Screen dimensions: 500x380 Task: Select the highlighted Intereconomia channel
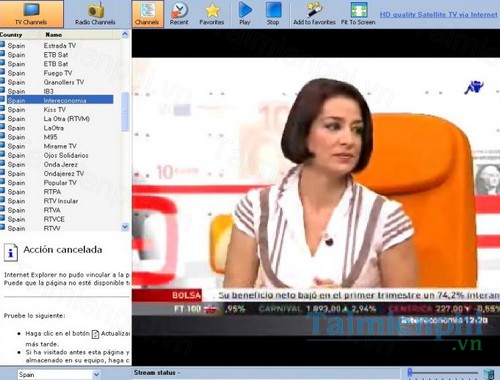pyautogui.click(x=60, y=100)
